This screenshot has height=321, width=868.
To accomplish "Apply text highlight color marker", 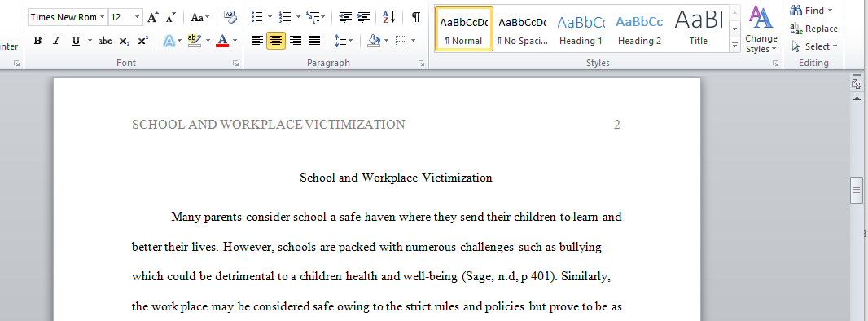I will click(194, 41).
